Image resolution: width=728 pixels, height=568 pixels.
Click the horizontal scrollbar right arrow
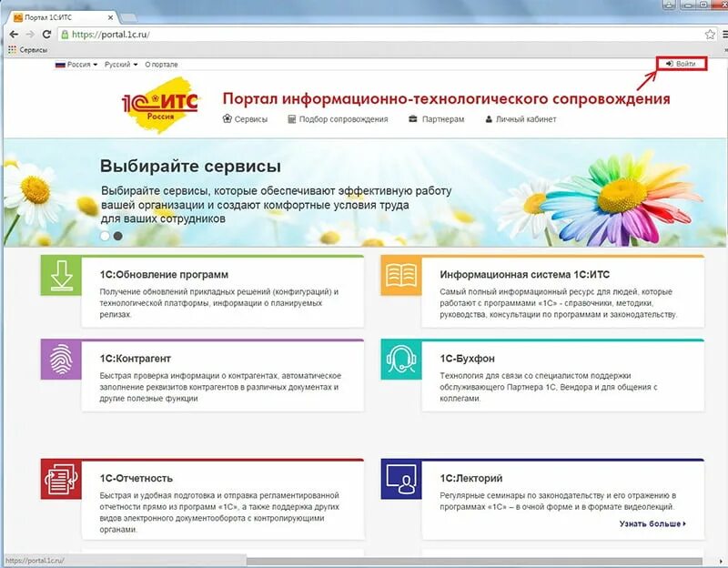[x=721, y=562]
